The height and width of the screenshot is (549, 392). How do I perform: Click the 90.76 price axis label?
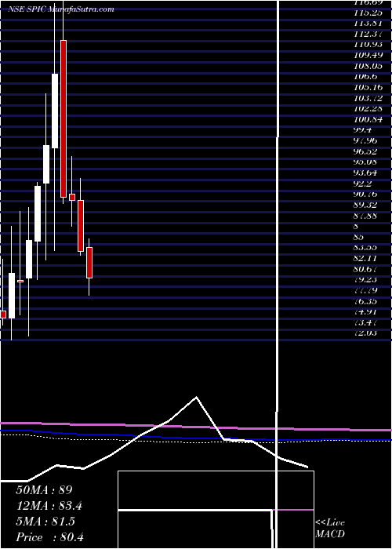pyautogui.click(x=366, y=194)
